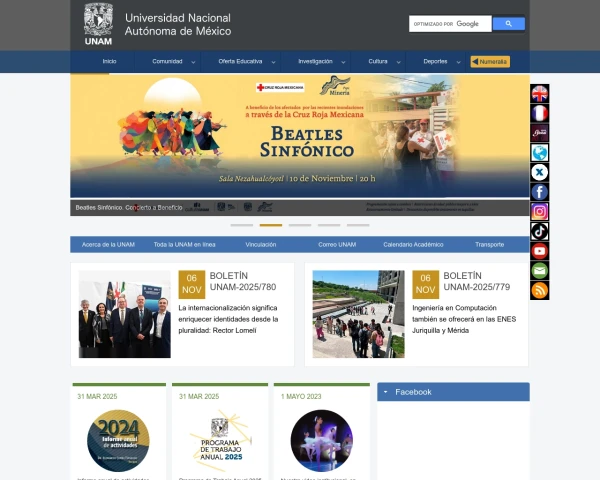Open UNAM's TikTok profile icon

point(540,231)
